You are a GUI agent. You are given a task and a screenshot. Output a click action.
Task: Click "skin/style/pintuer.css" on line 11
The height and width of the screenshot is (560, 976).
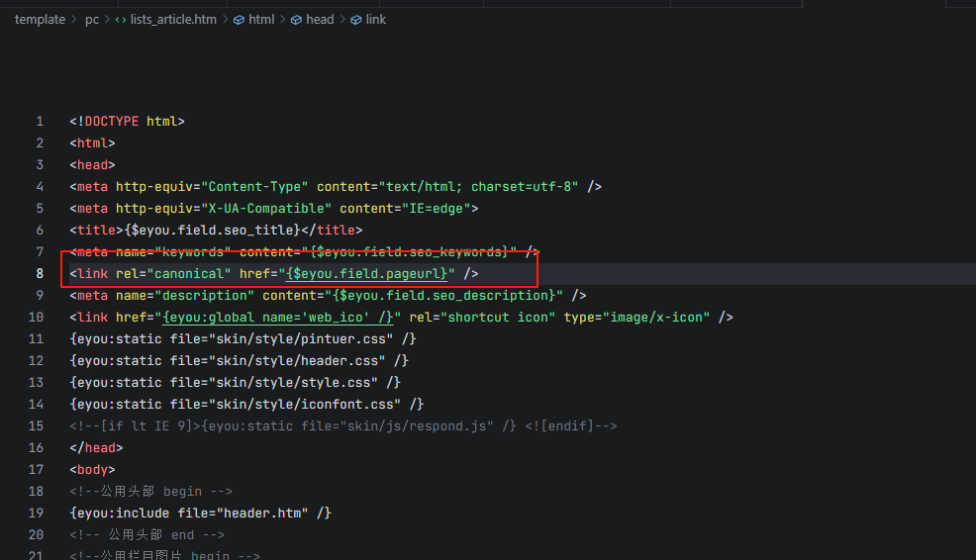coord(301,339)
